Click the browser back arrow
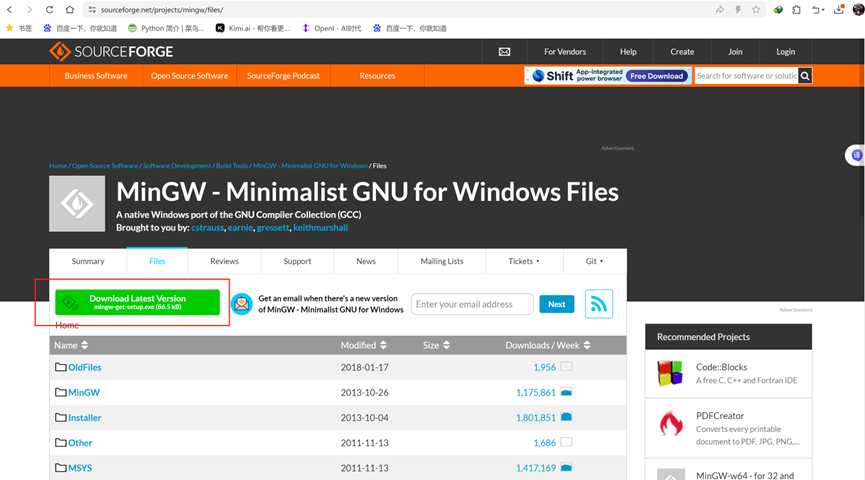This screenshot has width=865, height=480. click(9, 9)
